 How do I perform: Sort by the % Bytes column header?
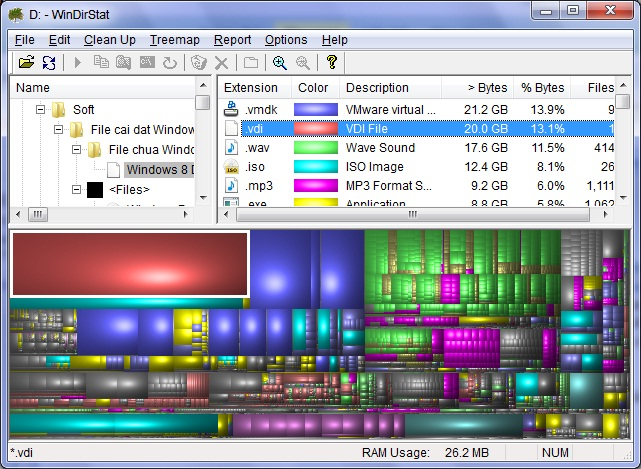point(542,88)
